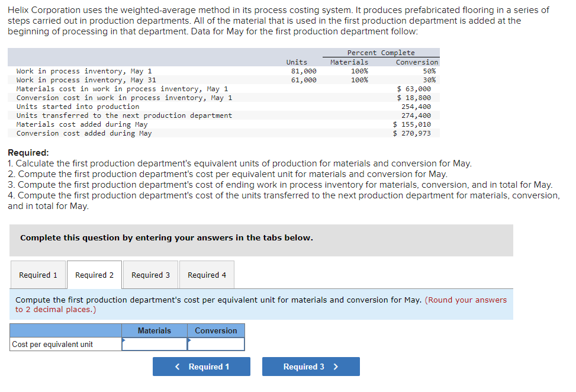Image resolution: width=576 pixels, height=392 pixels.
Task: Click the $ 270,973 conversion cost added value
Action: click(412, 133)
